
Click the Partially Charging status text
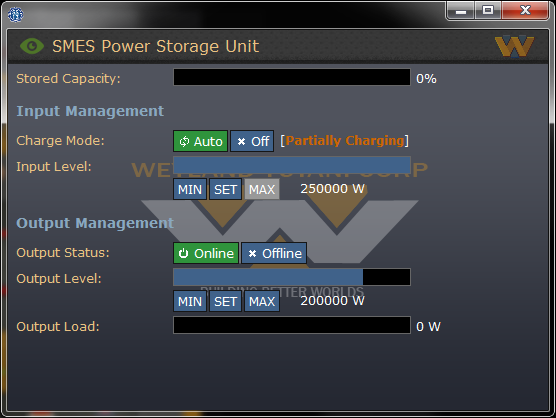[x=345, y=141]
